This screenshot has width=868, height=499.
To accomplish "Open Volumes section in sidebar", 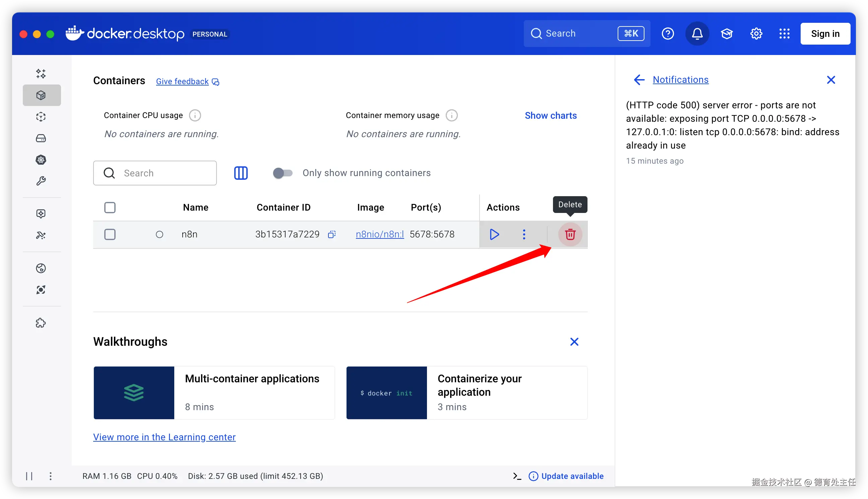I will tap(41, 138).
